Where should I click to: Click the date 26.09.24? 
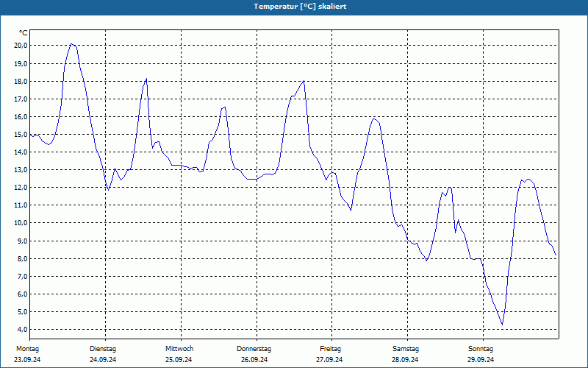pos(254,360)
